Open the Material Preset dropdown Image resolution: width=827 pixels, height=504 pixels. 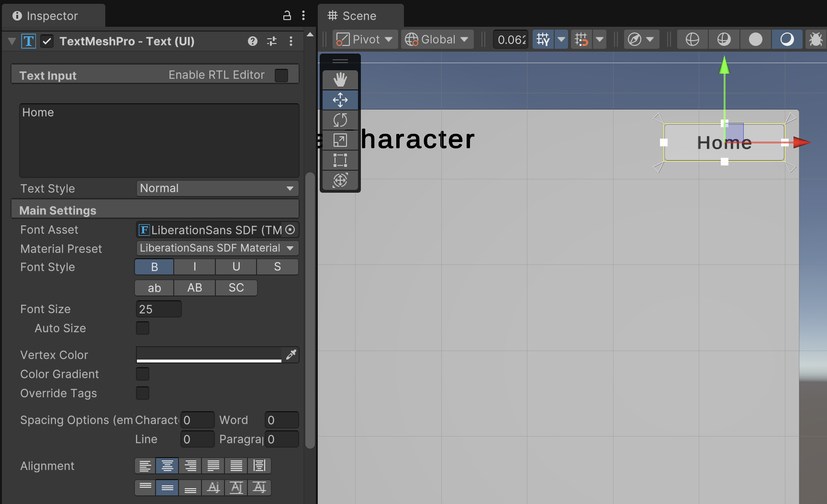click(x=217, y=248)
